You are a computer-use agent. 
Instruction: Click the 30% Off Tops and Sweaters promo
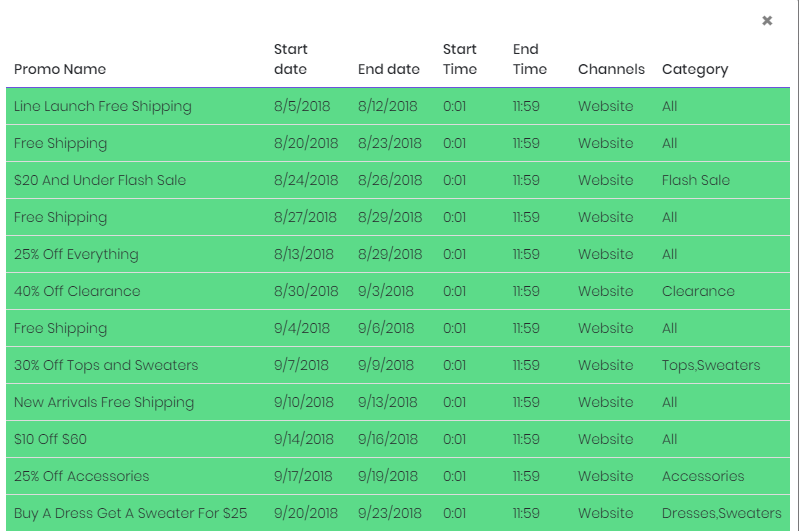tap(106, 365)
